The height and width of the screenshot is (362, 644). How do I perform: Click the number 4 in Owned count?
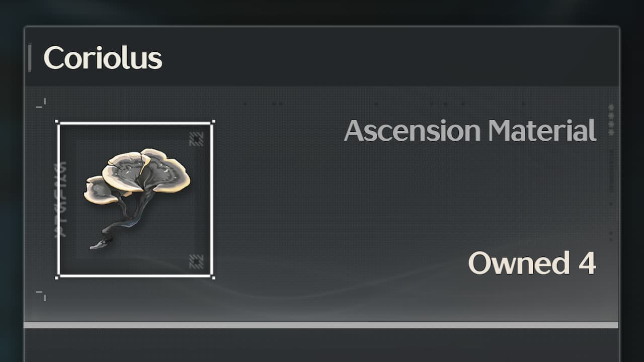pyautogui.click(x=587, y=262)
